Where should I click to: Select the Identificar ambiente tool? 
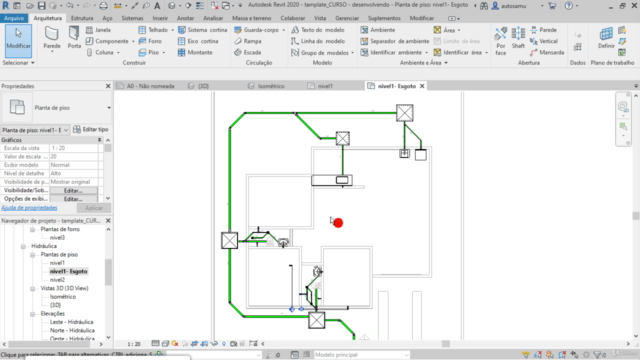pos(391,53)
